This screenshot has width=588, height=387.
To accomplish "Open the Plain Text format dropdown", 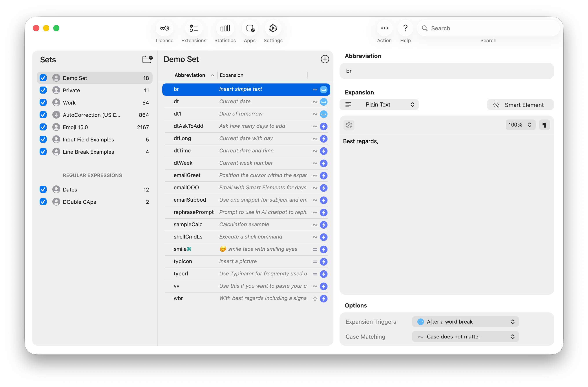I will [379, 105].
